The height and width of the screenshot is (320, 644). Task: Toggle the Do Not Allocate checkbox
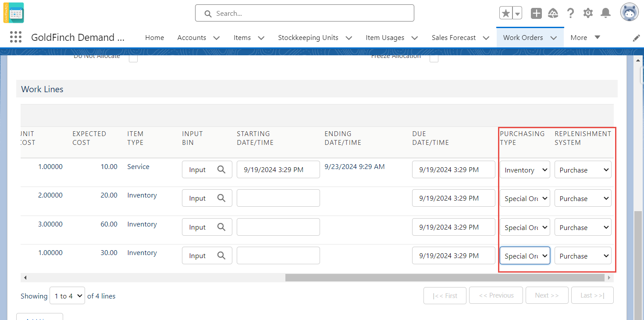(133, 58)
